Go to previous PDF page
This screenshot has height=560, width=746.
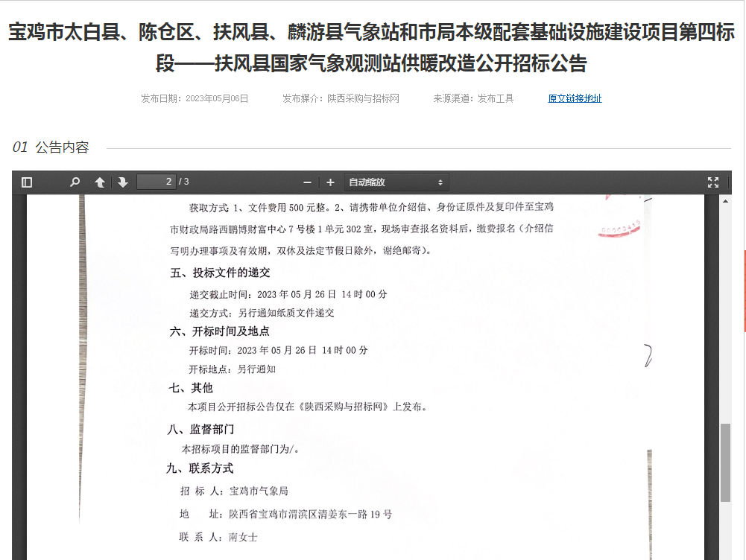(x=100, y=182)
